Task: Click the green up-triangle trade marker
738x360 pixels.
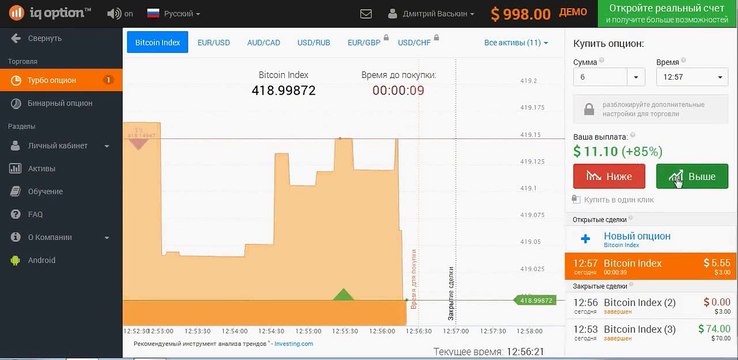Action: tap(343, 294)
